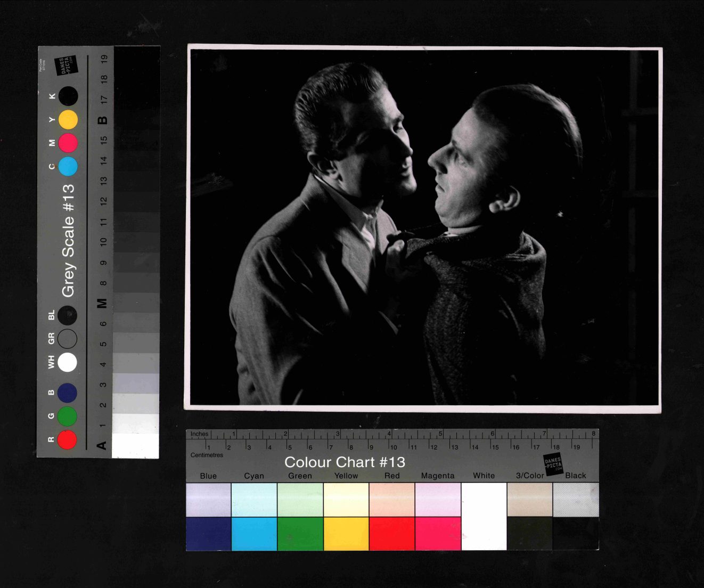The height and width of the screenshot is (588, 704).
Task: Select the light pink tint under Magenta
Action: (438, 500)
